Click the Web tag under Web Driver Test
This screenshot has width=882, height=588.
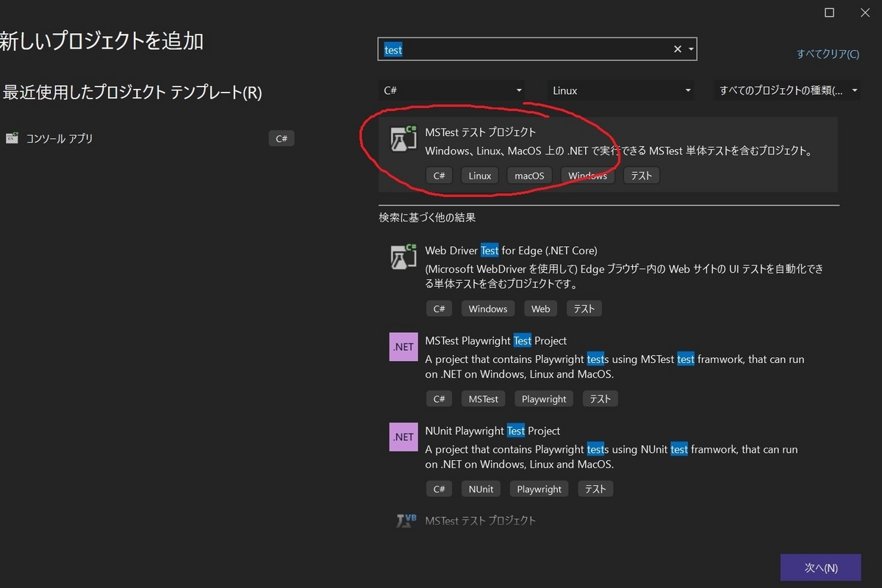coord(540,309)
